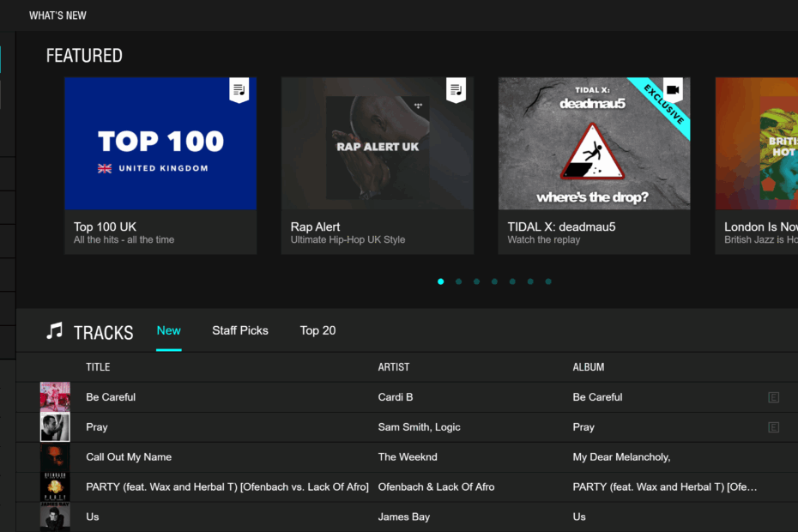Select track title Pray
The height and width of the screenshot is (532, 798).
coord(97,427)
